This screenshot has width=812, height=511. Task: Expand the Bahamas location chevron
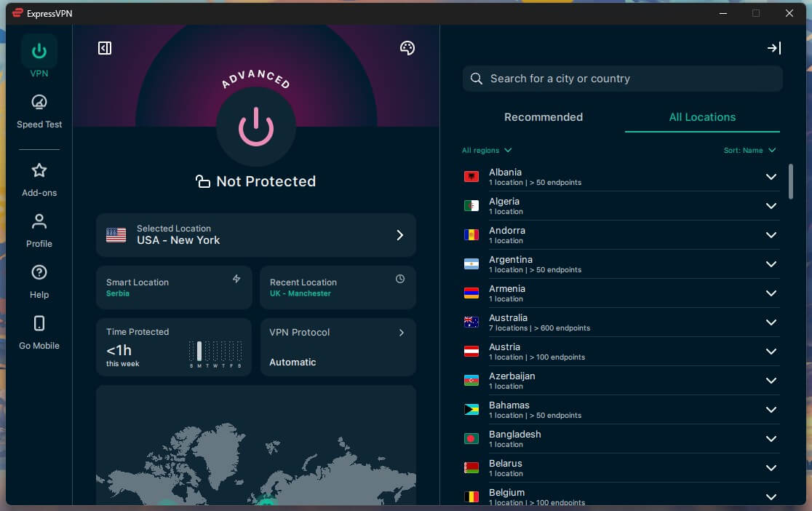tap(771, 409)
